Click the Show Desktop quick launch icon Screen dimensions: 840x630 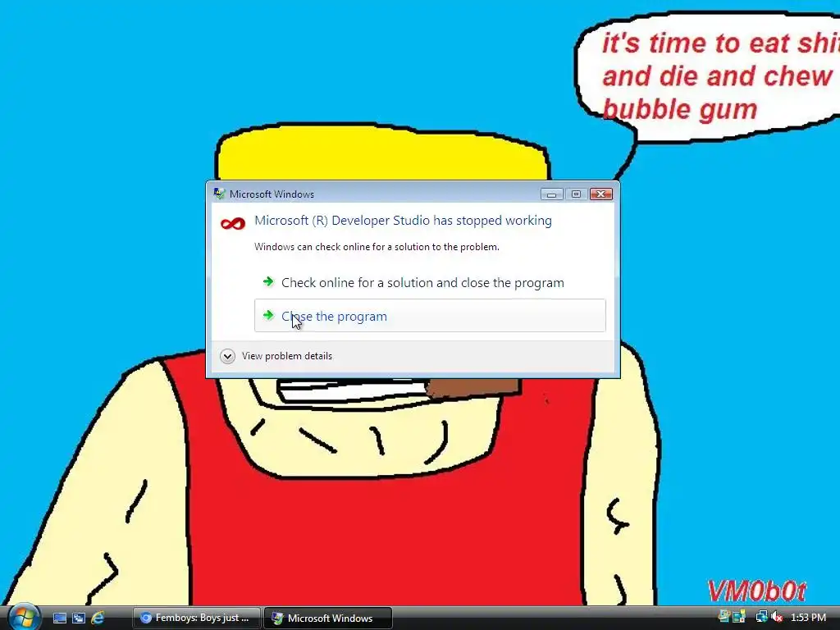tap(60, 619)
